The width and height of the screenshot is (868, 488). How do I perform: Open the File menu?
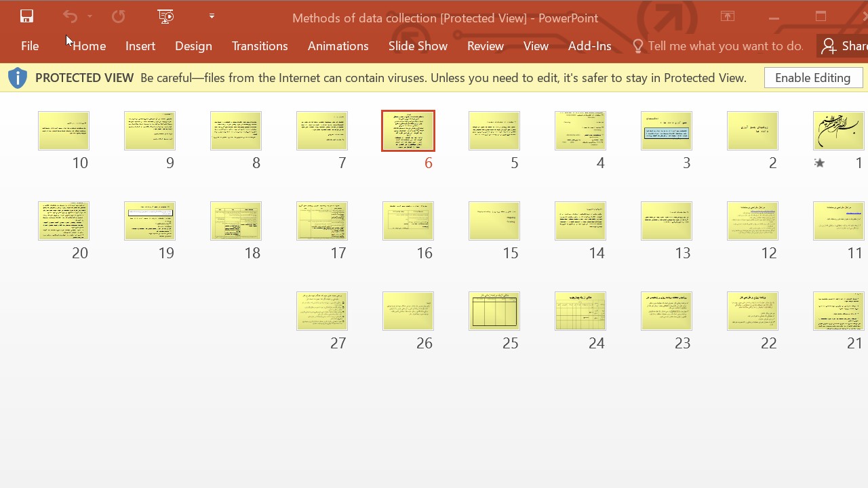click(30, 46)
